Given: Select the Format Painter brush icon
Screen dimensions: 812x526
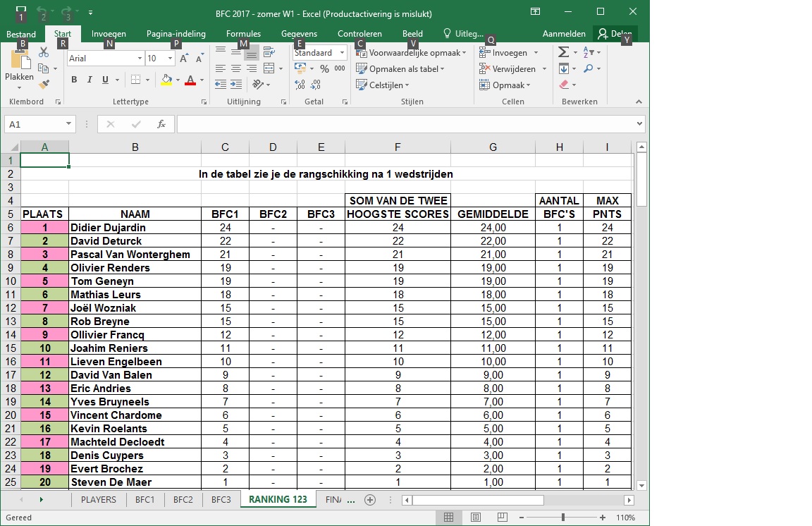Looking at the screenshot, I should coord(44,85).
